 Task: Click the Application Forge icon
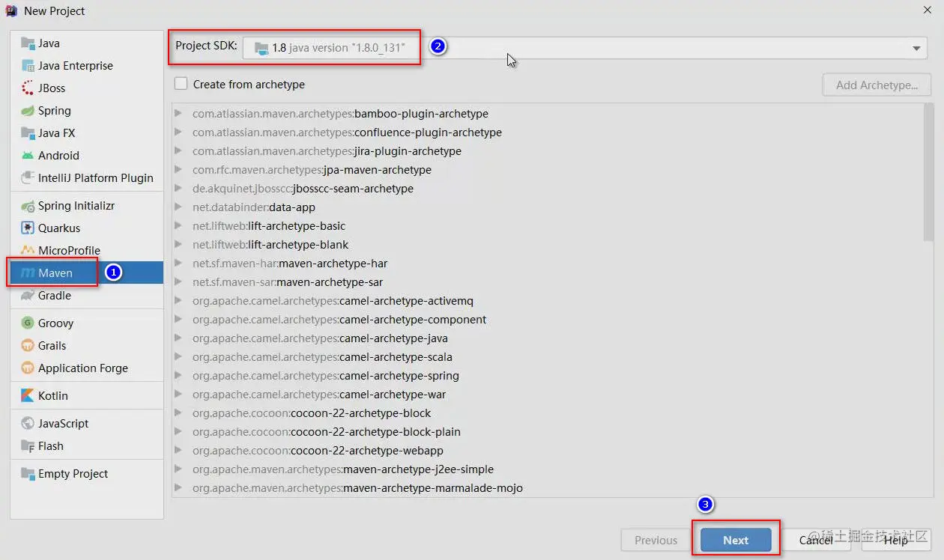coord(28,368)
